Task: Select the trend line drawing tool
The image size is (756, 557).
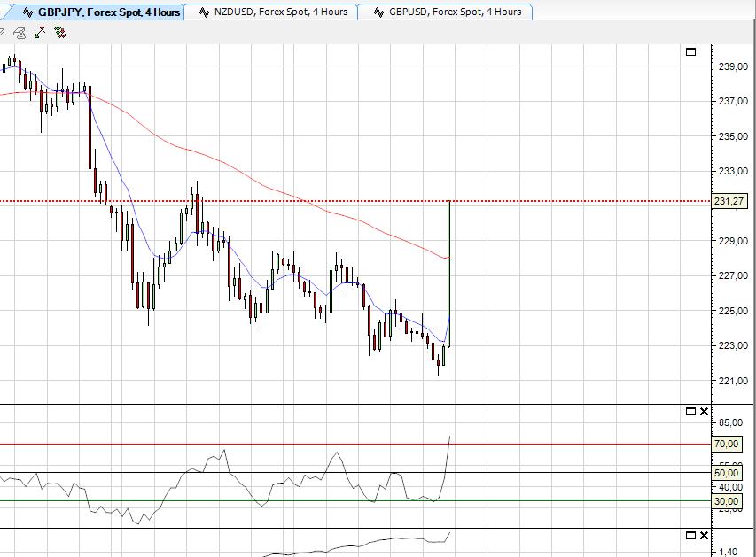Action: 40,34
